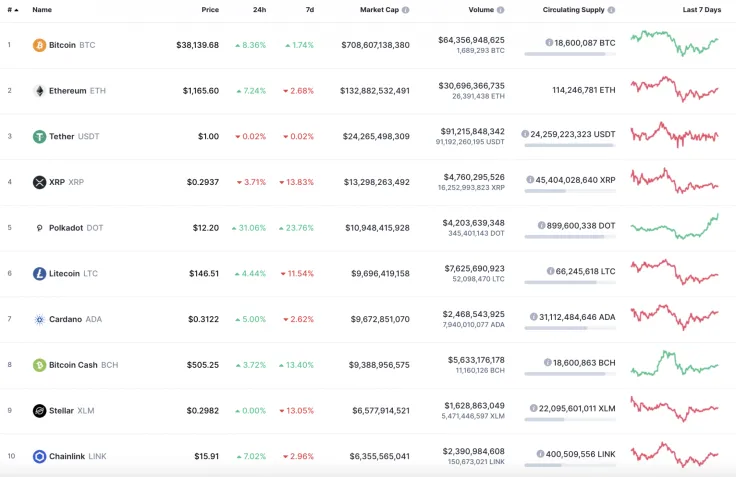Viewport: 736px width, 477px height.
Task: Click the Polkadot logo icon
Action: [x=39, y=228]
